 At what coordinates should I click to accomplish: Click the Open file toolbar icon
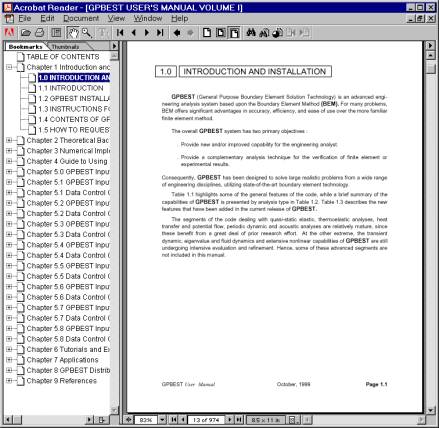coord(26,33)
